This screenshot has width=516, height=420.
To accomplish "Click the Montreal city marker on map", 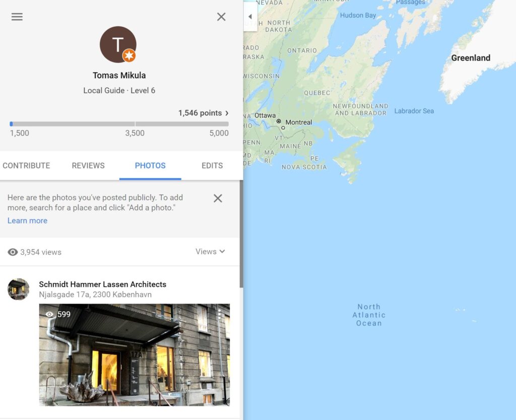I will 279,121.
